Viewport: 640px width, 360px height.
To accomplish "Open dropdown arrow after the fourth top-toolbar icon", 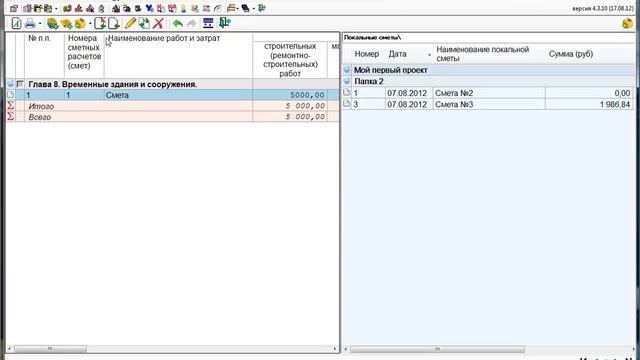I will click(x=56, y=9).
